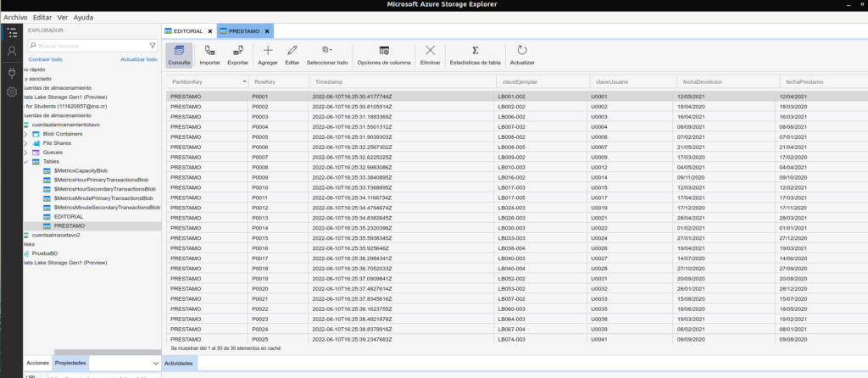Open the Editar menu in menu bar
The width and height of the screenshot is (868, 378).
coord(42,17)
